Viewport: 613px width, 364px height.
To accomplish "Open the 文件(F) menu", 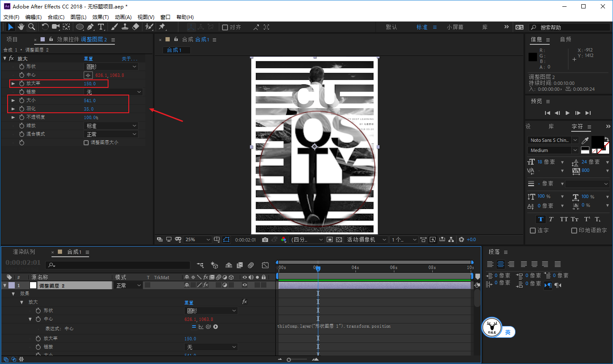I will [11, 17].
